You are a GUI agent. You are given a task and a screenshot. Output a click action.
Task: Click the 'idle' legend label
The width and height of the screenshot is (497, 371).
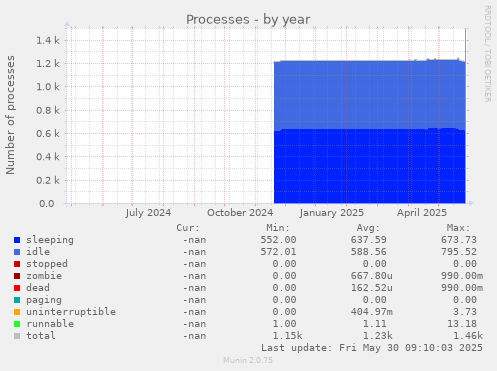[x=38, y=252]
